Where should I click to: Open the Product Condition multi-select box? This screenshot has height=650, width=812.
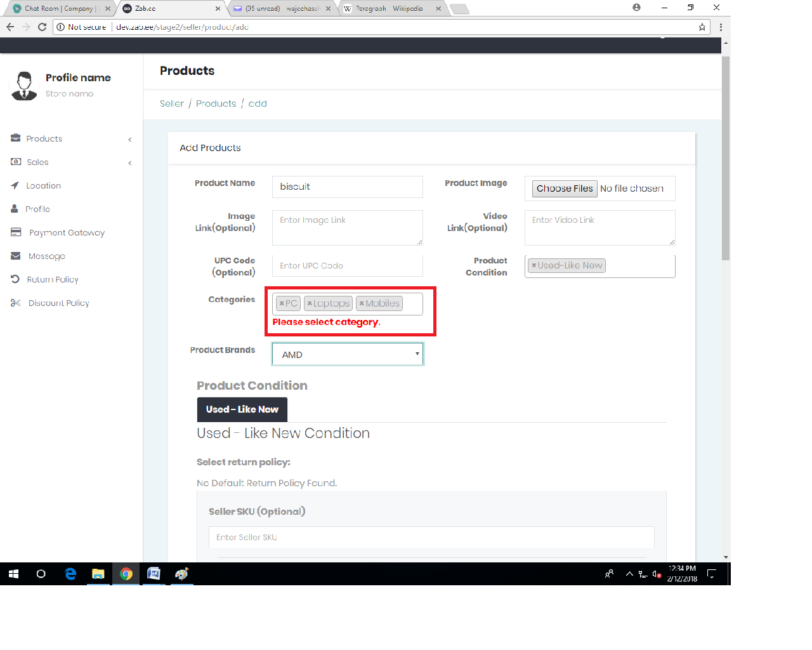click(600, 266)
